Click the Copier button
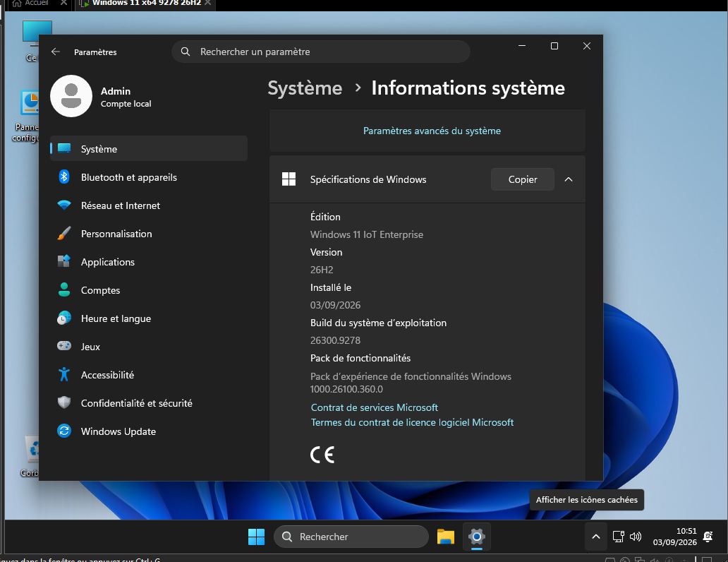Viewport: 728px width, 562px height. (522, 179)
